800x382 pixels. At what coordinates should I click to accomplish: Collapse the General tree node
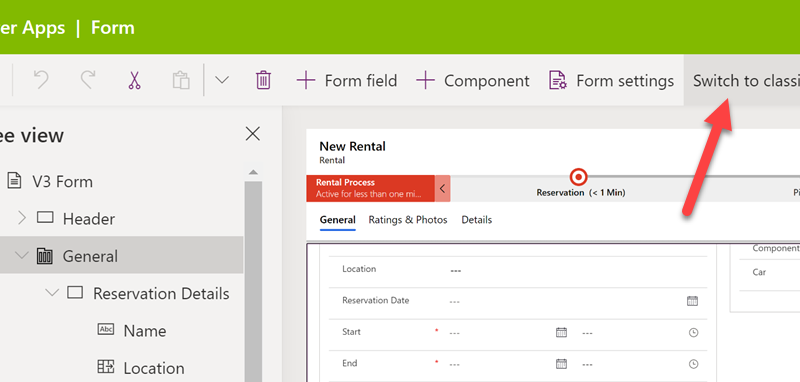(21, 256)
